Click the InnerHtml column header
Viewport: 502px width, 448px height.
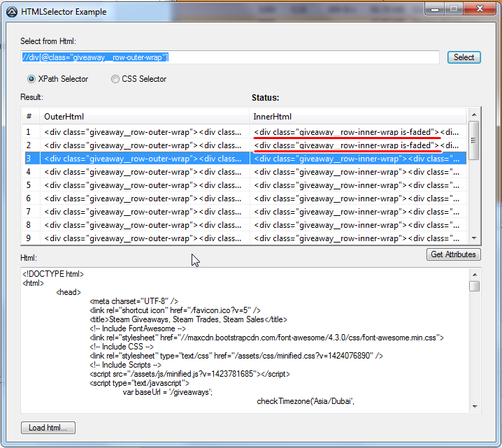[x=357, y=117]
